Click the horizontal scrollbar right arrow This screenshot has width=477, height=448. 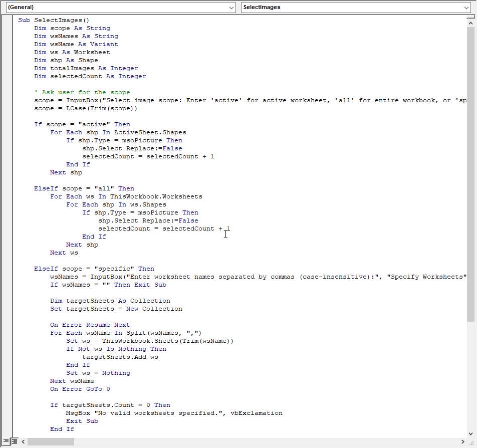click(462, 441)
